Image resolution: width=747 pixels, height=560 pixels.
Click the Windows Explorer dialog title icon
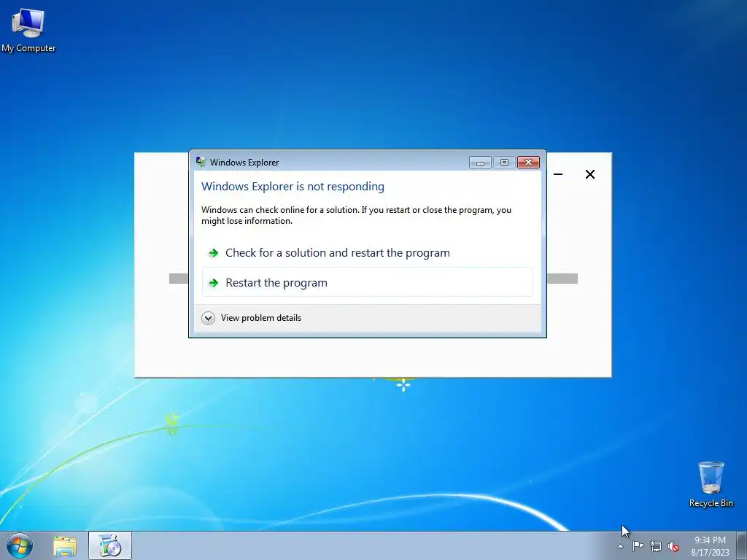pos(201,162)
